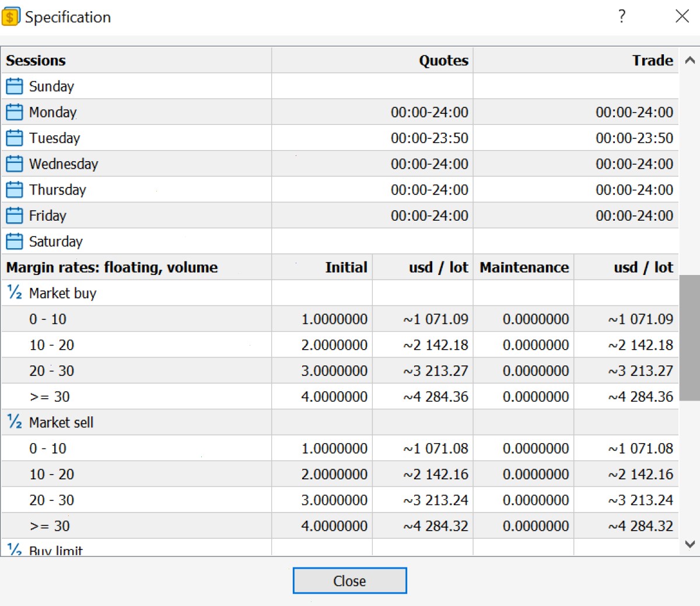The width and height of the screenshot is (700, 606).
Task: Select the Saturday row label
Action: [x=56, y=241]
